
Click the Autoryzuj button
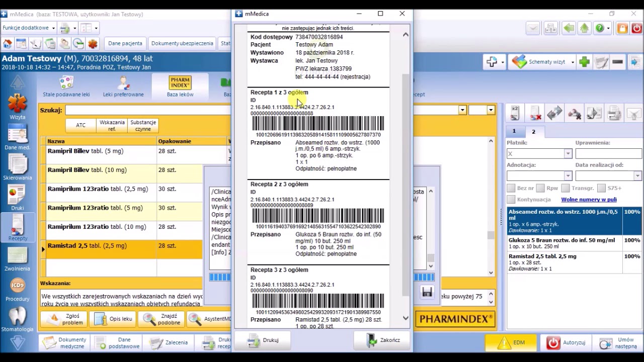point(567,342)
